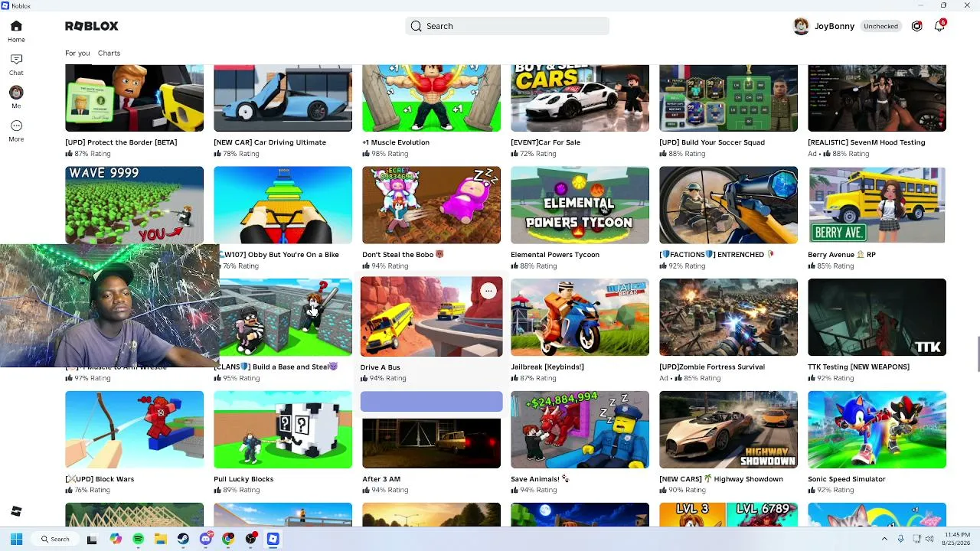Open the Build Your Soccer Squad thumbnail
This screenshot has width=980, height=551.
pyautogui.click(x=728, y=98)
